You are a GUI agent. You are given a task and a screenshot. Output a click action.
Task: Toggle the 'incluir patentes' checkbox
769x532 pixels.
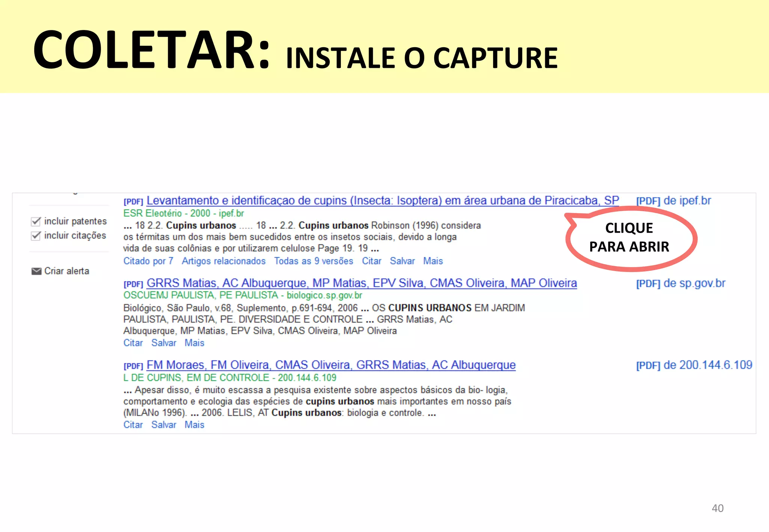36,221
